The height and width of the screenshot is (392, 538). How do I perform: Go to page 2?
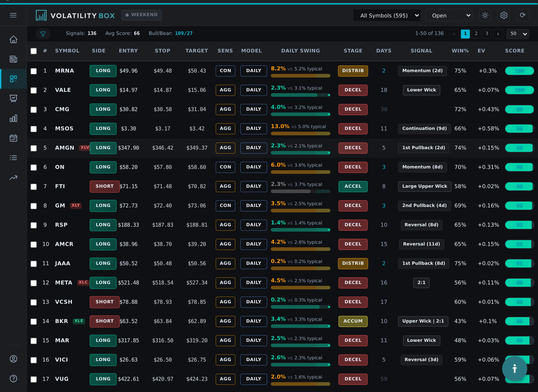coord(476,34)
